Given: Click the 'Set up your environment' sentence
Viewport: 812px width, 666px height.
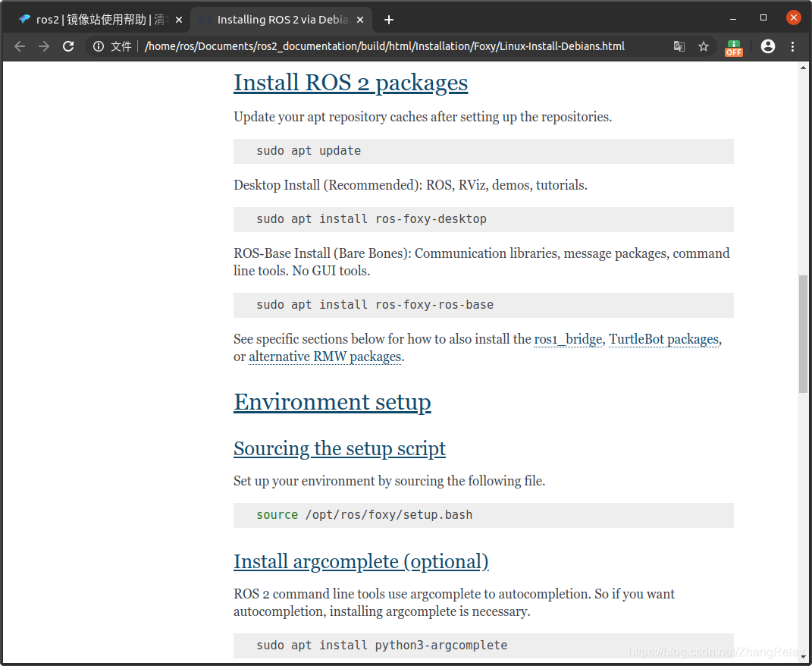Looking at the screenshot, I should (x=390, y=481).
